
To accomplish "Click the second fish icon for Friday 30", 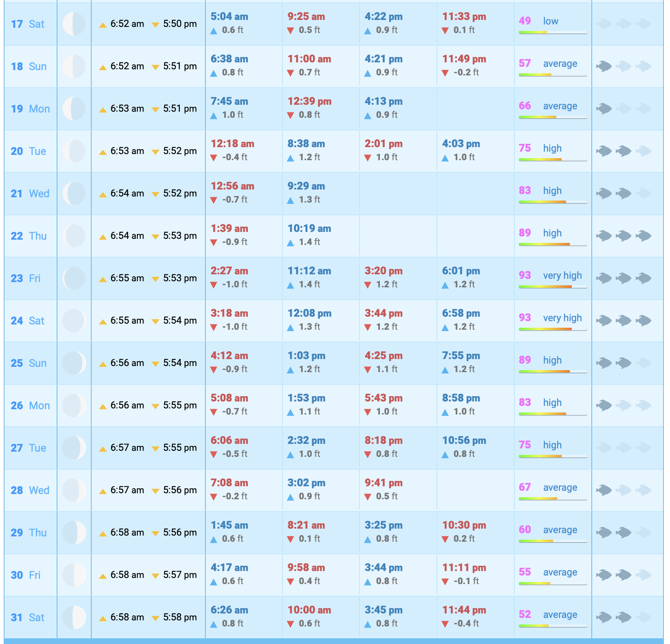I will [624, 575].
